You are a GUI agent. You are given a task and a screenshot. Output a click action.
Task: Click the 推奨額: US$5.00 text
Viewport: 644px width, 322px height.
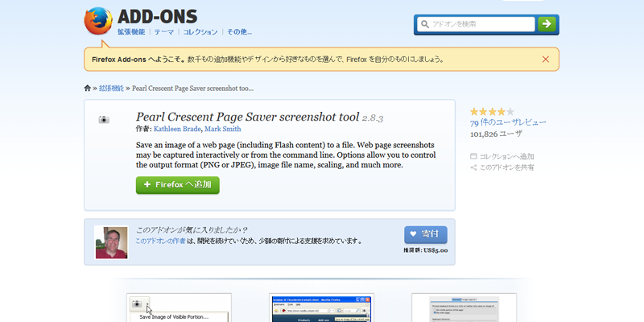426,250
